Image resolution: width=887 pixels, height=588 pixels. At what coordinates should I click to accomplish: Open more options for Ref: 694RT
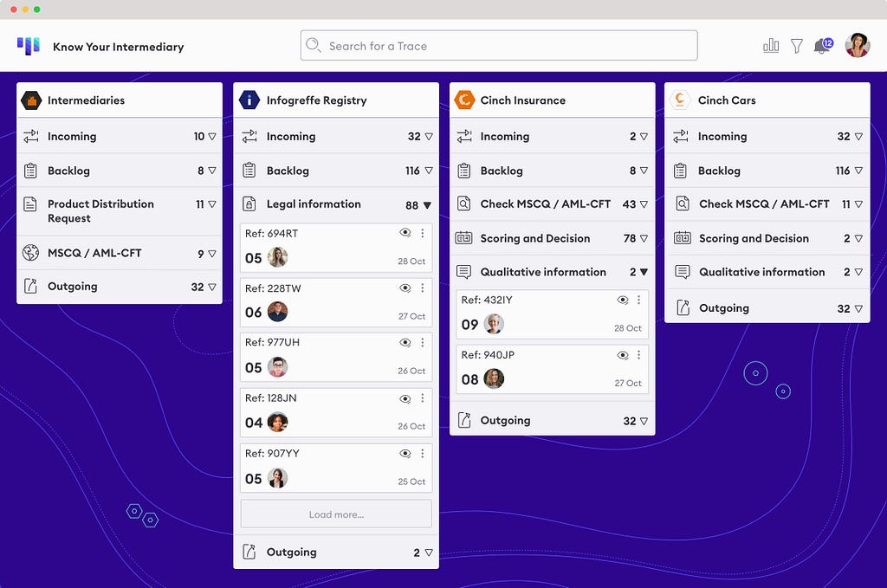coord(422,233)
